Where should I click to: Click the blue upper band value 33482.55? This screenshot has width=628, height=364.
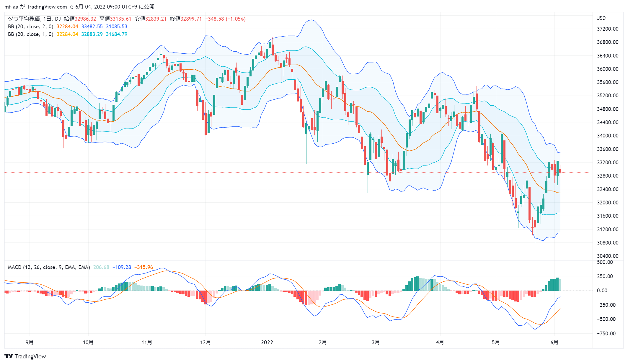92,27
